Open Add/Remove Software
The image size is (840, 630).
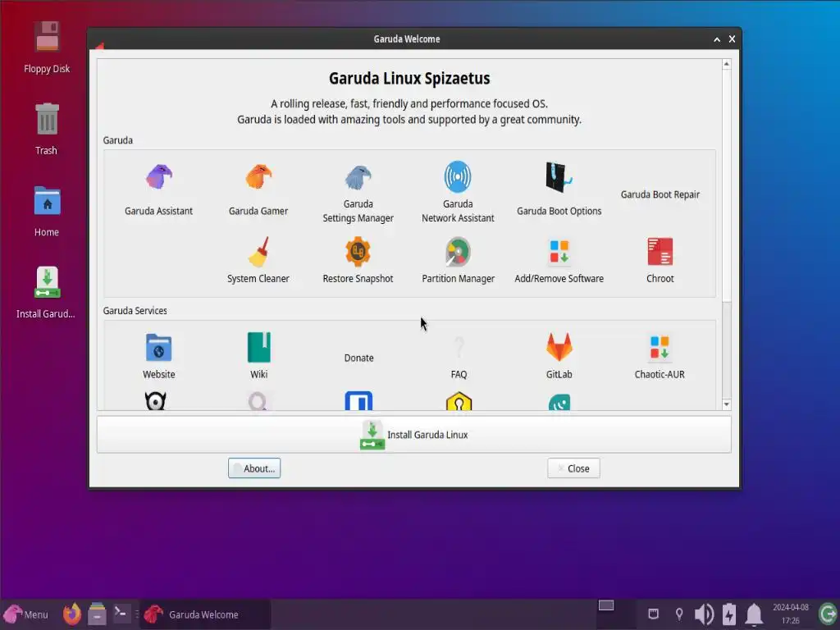tap(559, 260)
